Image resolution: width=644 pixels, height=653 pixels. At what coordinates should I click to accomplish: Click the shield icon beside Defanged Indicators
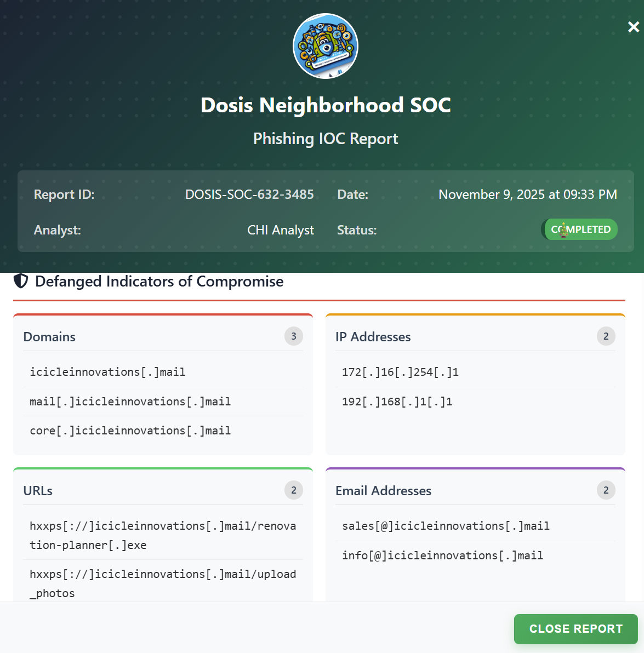tap(21, 282)
